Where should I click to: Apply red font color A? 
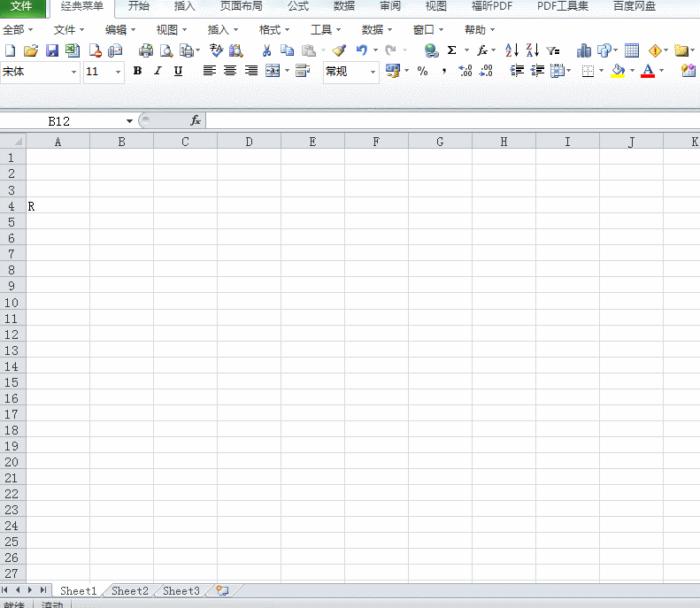point(648,71)
